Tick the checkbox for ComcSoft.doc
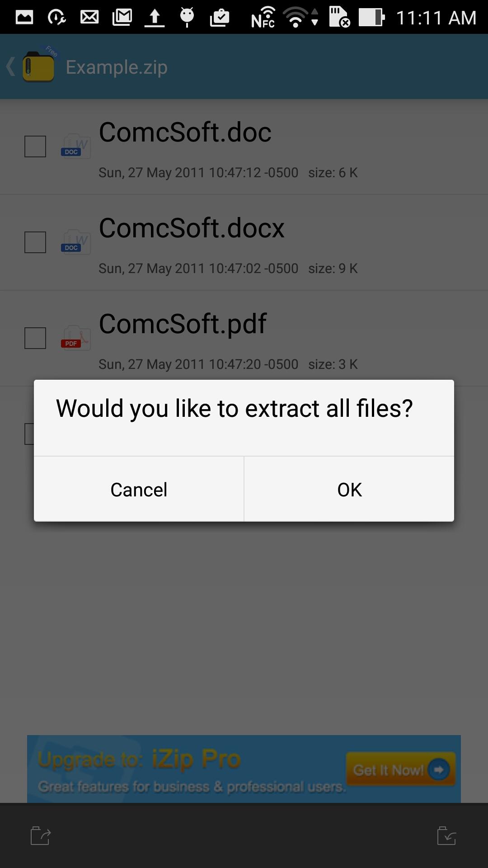 (x=35, y=146)
